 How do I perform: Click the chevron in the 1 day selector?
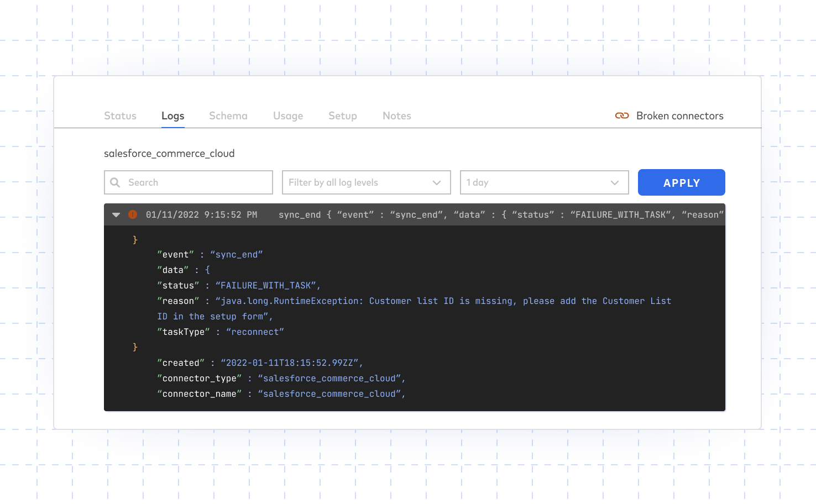click(614, 183)
